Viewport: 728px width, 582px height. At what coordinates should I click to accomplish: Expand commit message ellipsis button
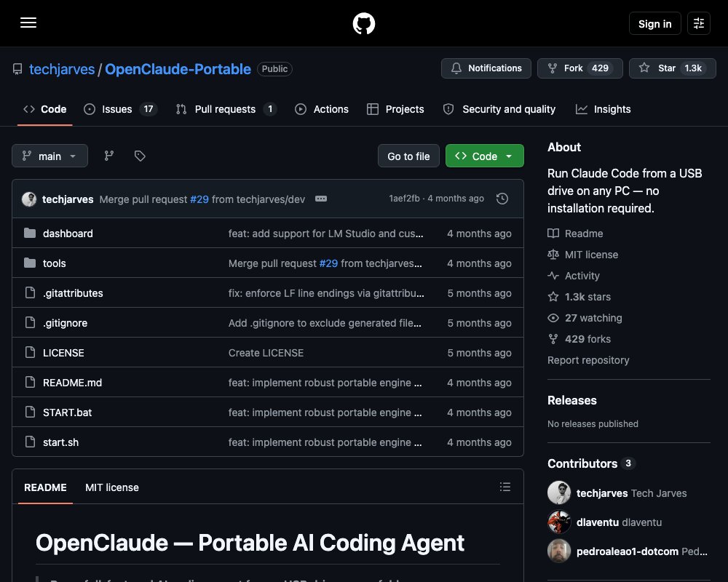click(321, 199)
